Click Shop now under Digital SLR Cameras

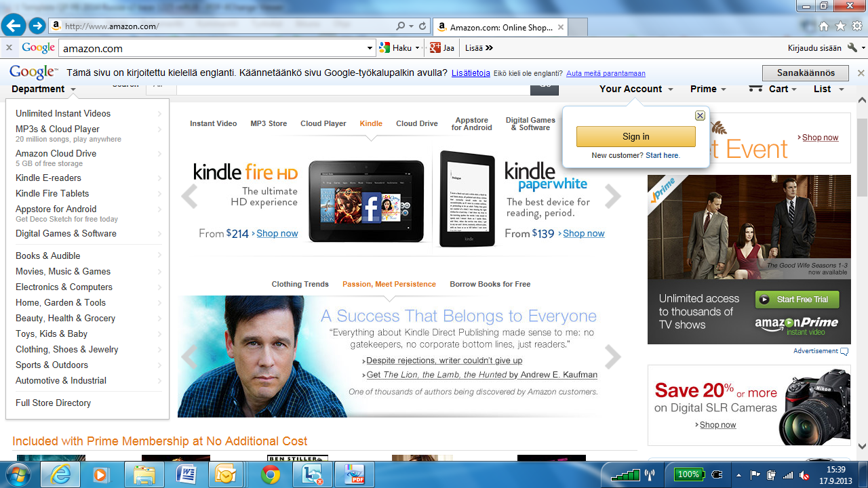pos(718,425)
